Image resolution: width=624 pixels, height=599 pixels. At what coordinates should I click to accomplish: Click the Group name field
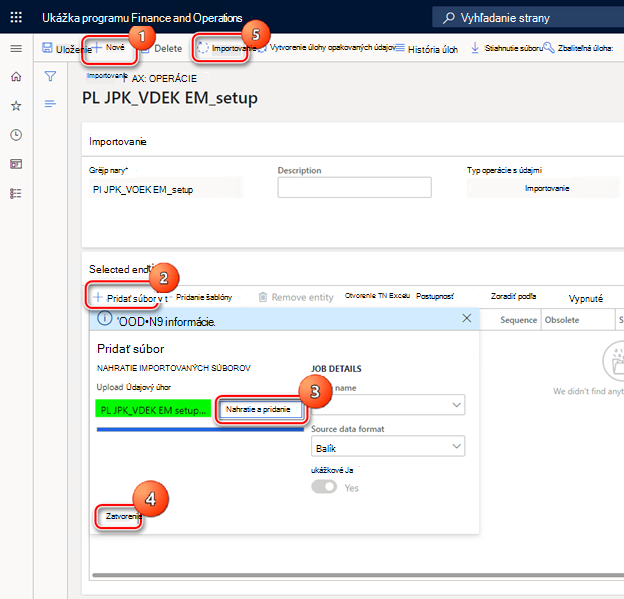click(x=165, y=188)
